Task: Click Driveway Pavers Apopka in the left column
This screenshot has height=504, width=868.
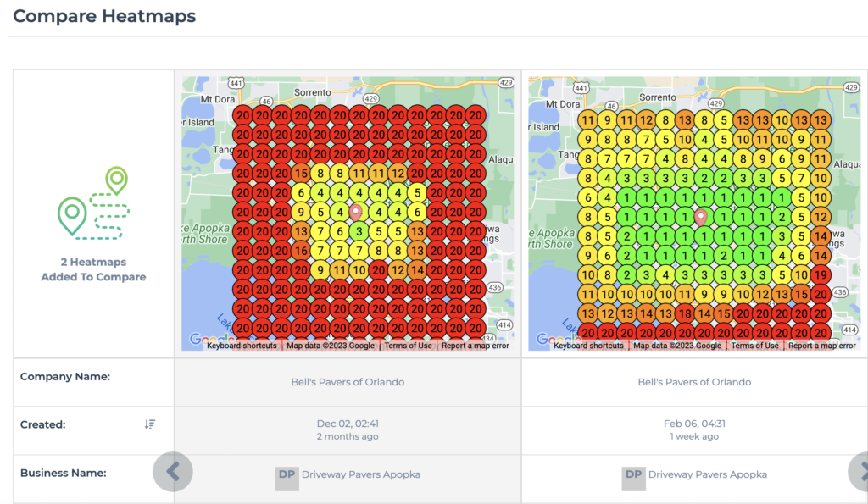Action: (361, 474)
